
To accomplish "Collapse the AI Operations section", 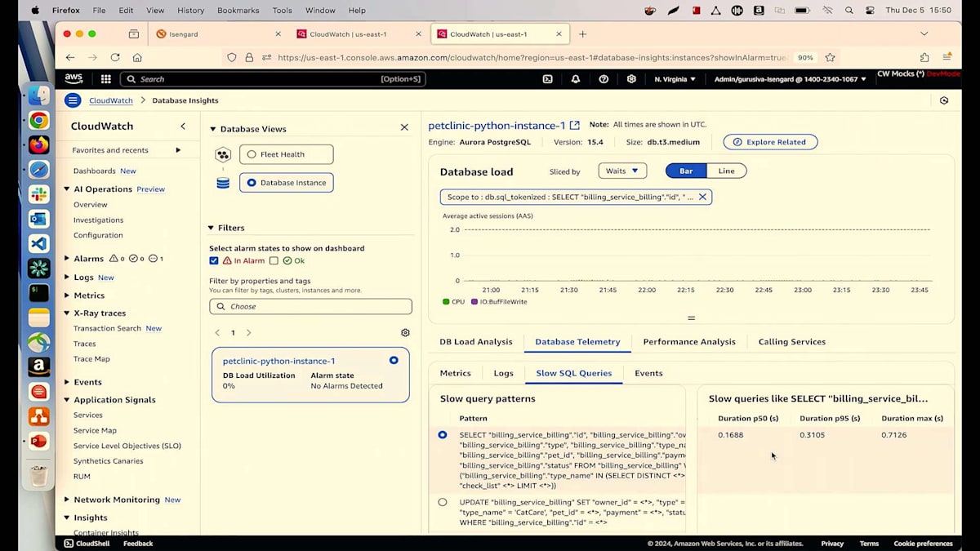I will click(x=67, y=189).
